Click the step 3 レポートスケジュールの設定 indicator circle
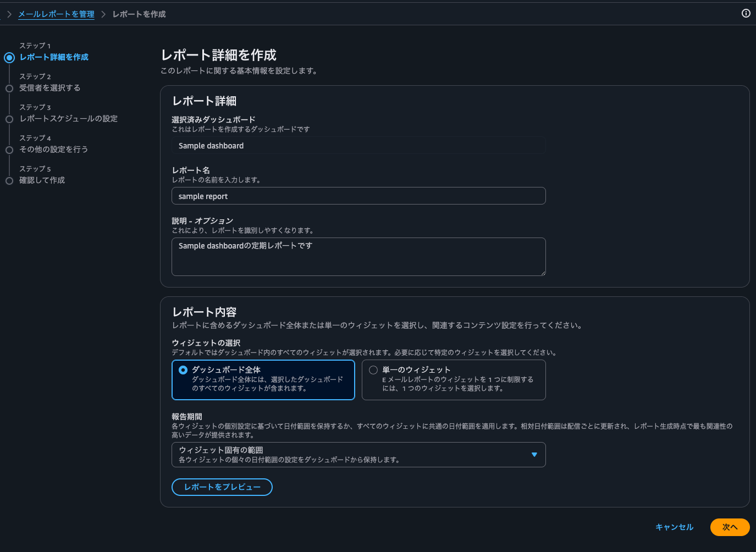Viewport: 756px width, 552px height. coord(9,118)
